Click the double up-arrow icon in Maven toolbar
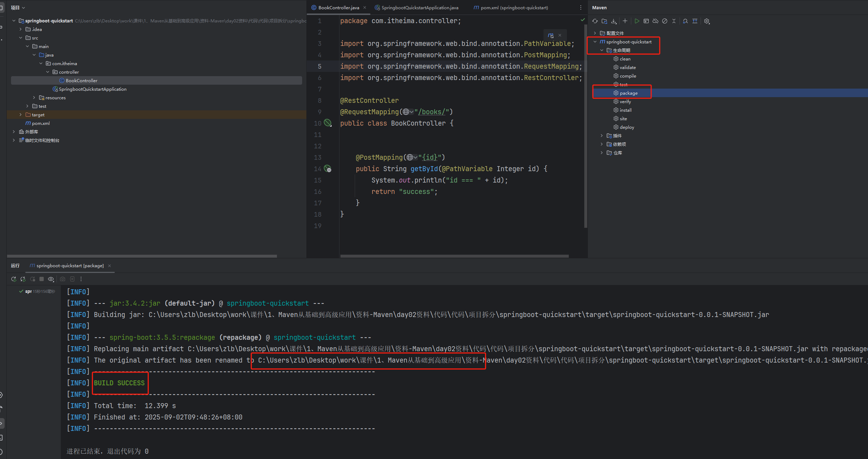Image resolution: width=868 pixels, height=459 pixels. pyautogui.click(x=695, y=21)
